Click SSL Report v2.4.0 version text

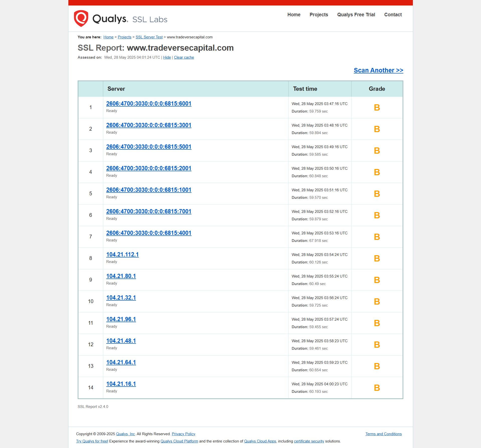pyautogui.click(x=93, y=407)
